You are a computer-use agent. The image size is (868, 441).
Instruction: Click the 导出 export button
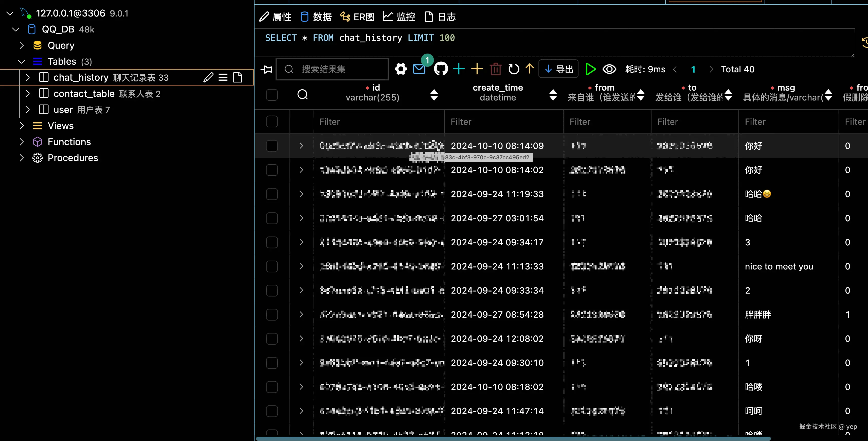558,69
